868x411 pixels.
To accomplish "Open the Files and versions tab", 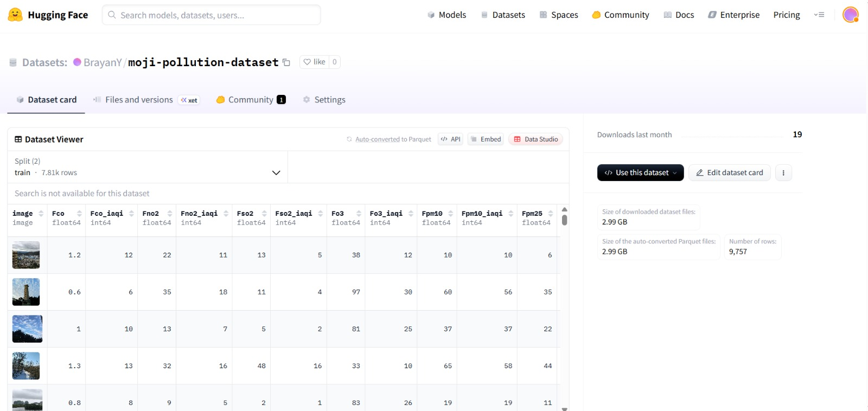I will coord(139,100).
